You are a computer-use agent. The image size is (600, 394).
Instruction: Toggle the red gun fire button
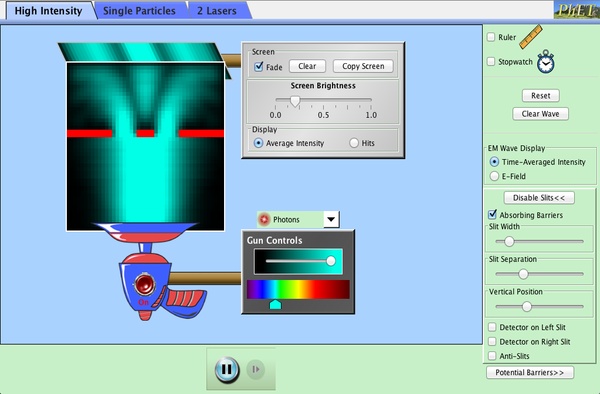(x=144, y=285)
